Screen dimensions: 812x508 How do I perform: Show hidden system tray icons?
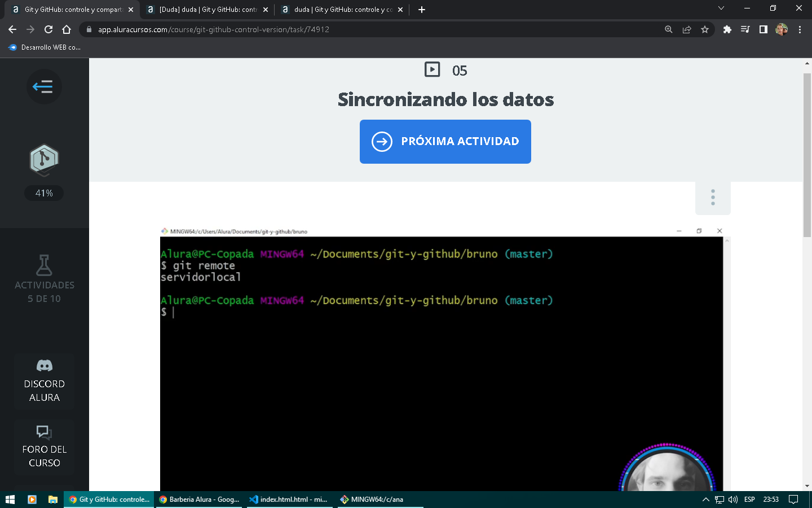(705, 500)
